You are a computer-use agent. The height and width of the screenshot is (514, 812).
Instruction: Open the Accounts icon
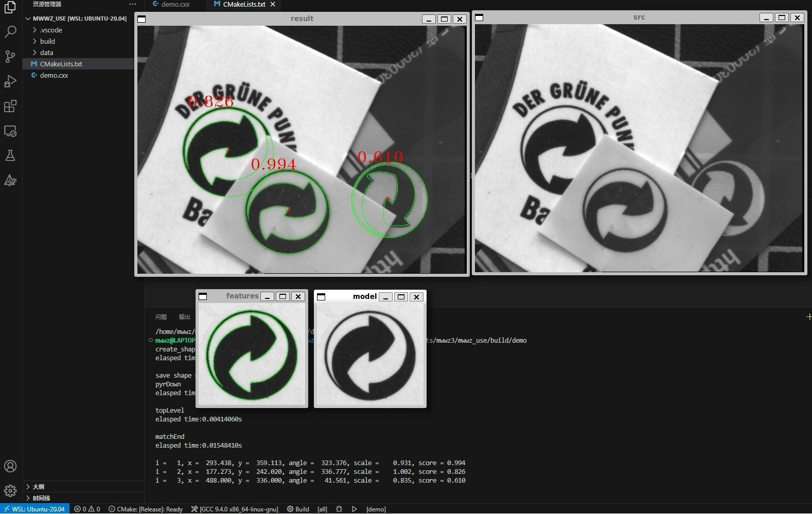10,466
